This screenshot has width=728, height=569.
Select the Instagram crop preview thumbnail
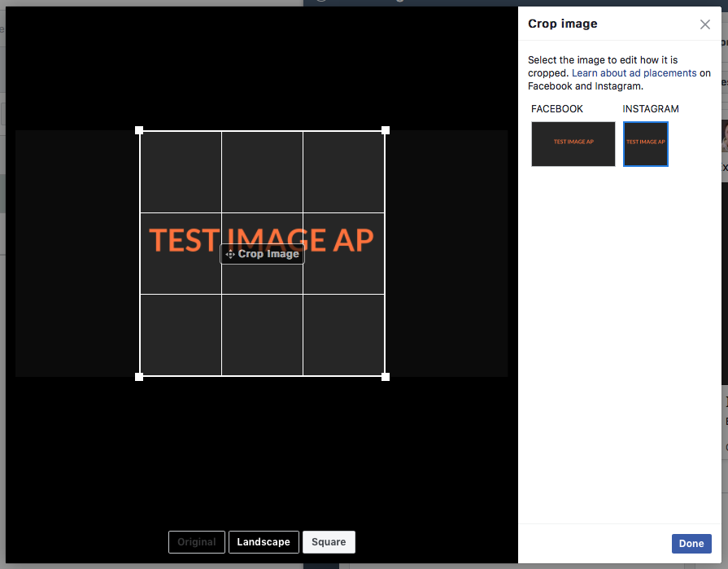(x=645, y=144)
